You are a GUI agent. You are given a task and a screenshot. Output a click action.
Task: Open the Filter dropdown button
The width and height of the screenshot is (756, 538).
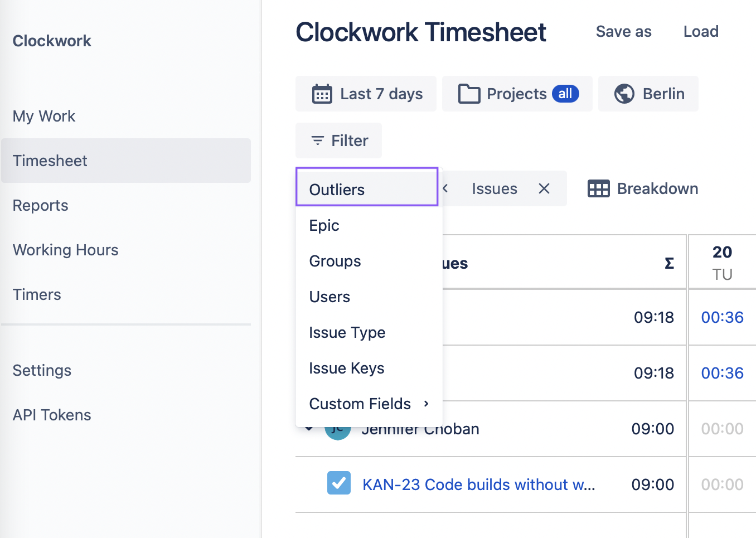coord(338,140)
